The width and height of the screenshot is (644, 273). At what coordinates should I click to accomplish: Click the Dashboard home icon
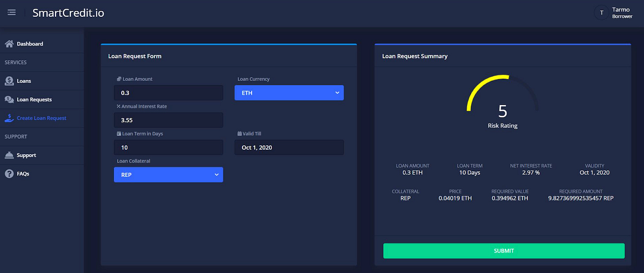pos(9,44)
